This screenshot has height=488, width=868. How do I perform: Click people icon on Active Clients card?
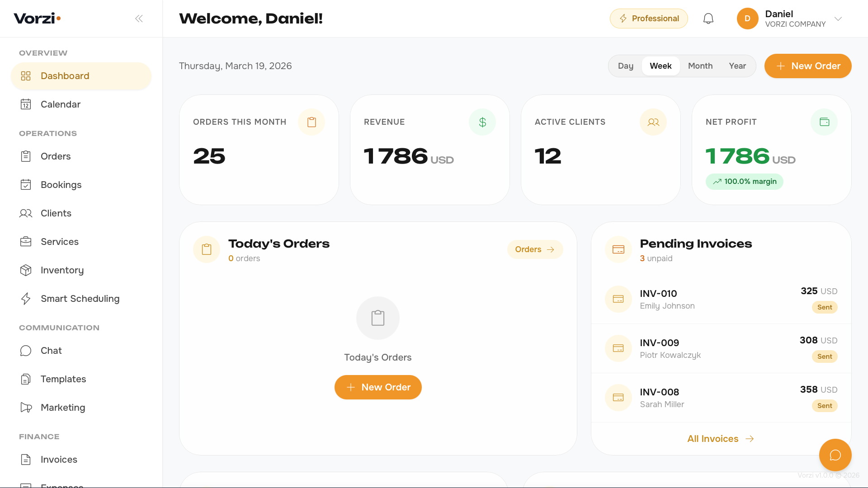pyautogui.click(x=653, y=122)
